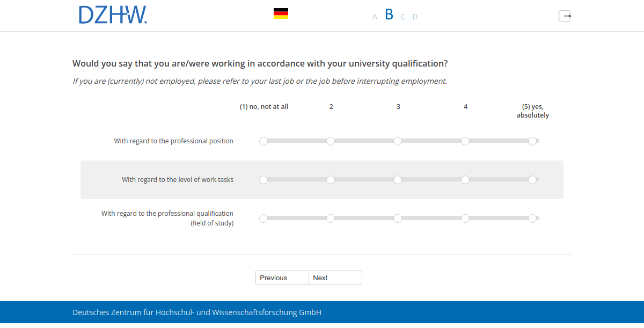This screenshot has height=328, width=644.
Task: Pick rating 2 for professional qualification
Action: click(331, 218)
